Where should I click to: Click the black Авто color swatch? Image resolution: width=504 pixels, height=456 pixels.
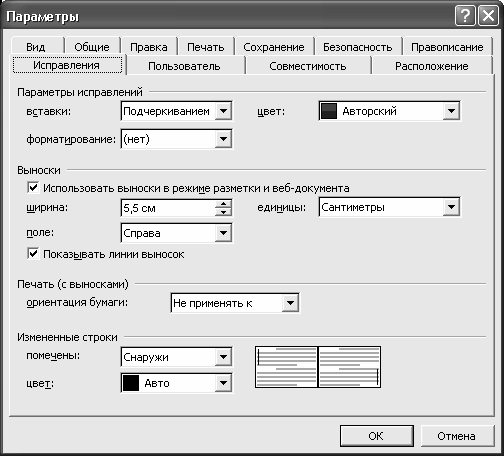point(131,383)
